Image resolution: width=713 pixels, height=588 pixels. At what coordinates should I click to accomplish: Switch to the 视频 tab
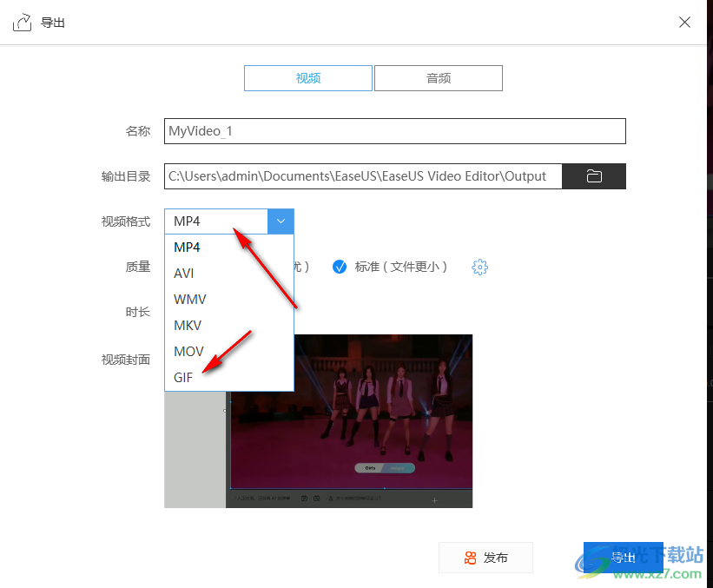308,78
